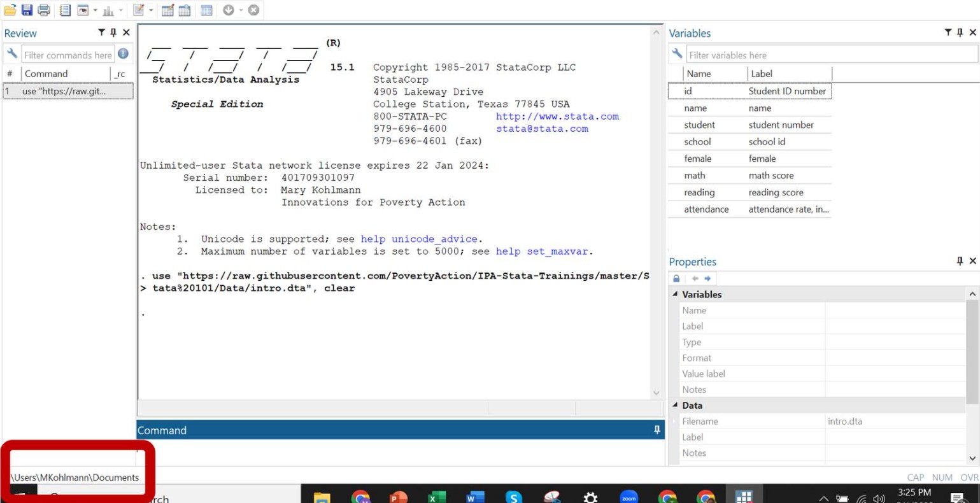Collapse the Data section in Properties

click(675, 405)
